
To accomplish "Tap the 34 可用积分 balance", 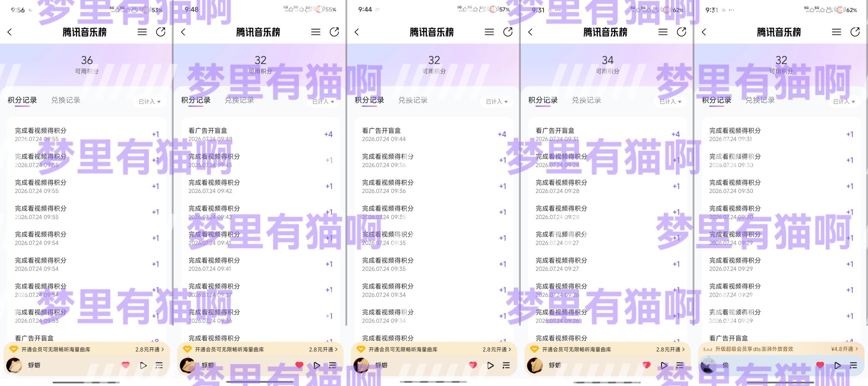I will click(608, 64).
